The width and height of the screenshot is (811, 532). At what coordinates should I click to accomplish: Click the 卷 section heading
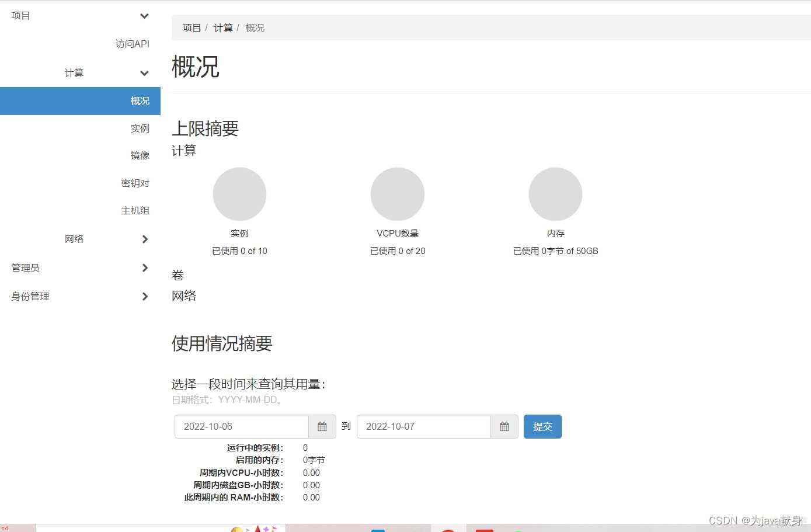177,275
